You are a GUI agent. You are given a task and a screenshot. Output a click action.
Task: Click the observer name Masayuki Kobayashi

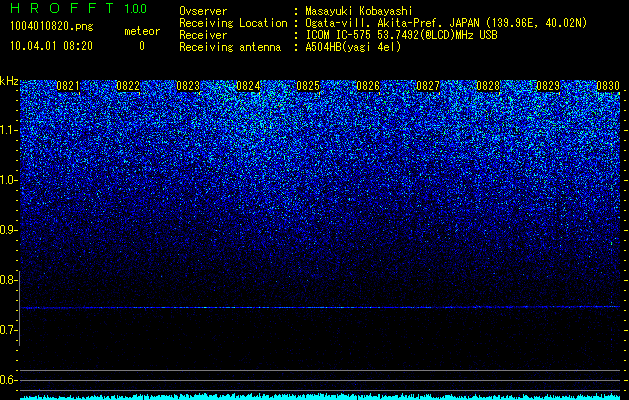click(359, 11)
